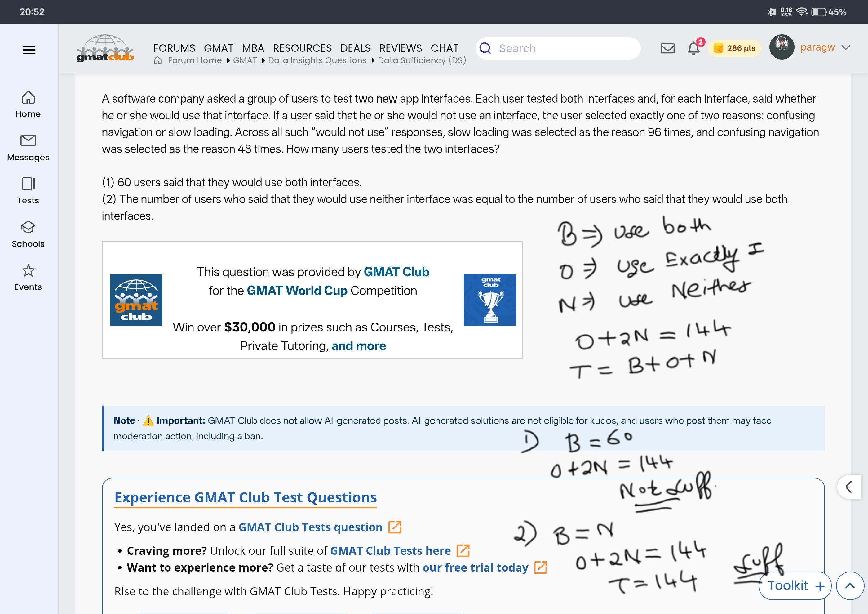868x614 pixels.
Task: Open the GMAT Club Tests question link
Action: [x=310, y=527]
